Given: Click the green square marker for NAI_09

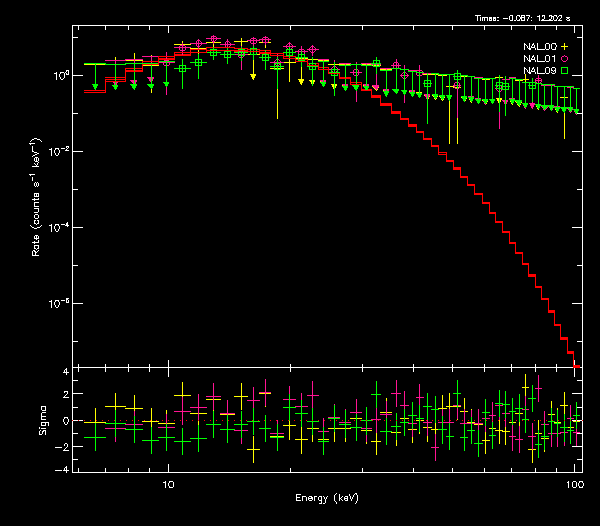Looking at the screenshot, I should tap(564, 71).
